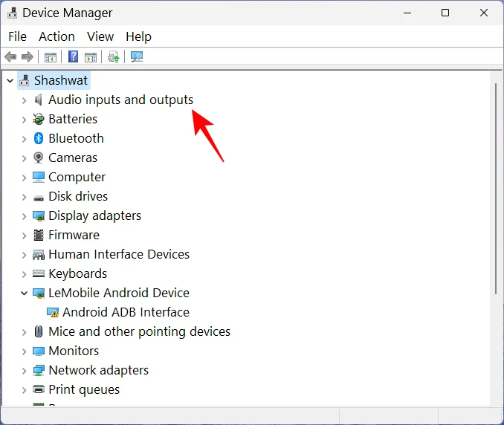Expand the Firmware chevron
Image resolution: width=504 pixels, height=425 pixels.
(24, 236)
